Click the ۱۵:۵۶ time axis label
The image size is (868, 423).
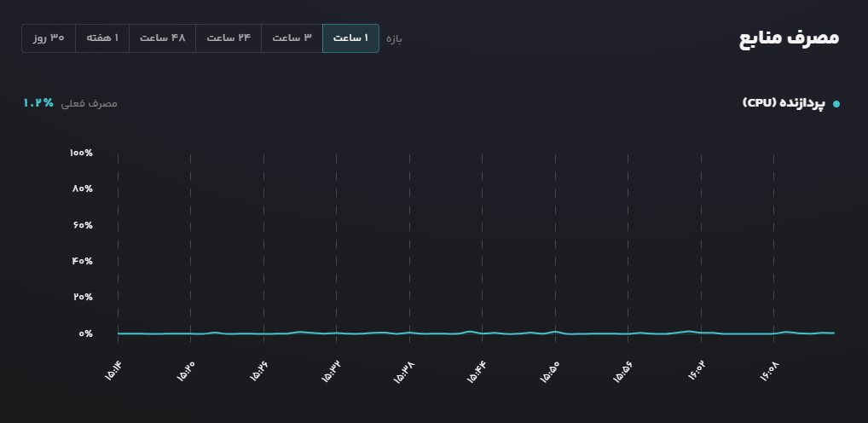tap(622, 371)
